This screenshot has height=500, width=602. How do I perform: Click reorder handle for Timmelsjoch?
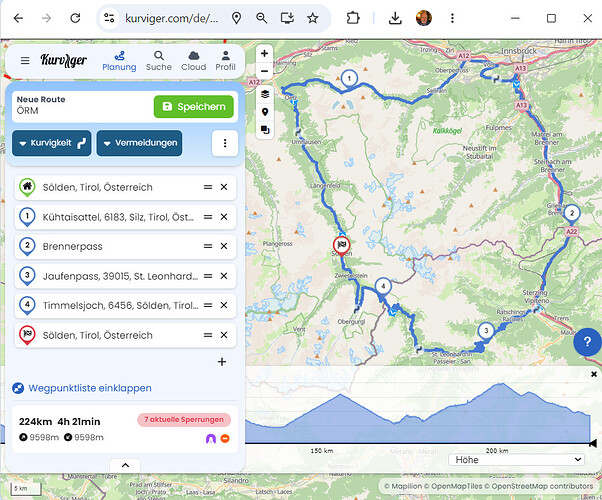coord(208,305)
